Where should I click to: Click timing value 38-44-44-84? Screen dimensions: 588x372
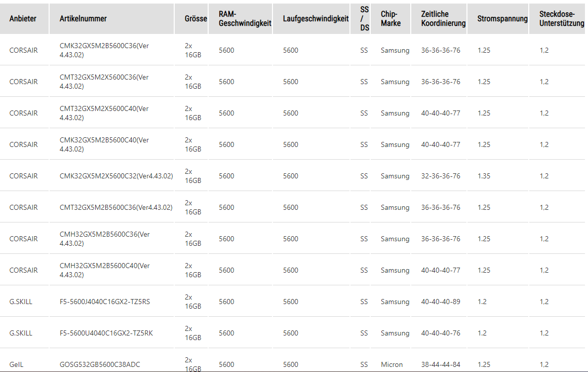click(x=441, y=364)
